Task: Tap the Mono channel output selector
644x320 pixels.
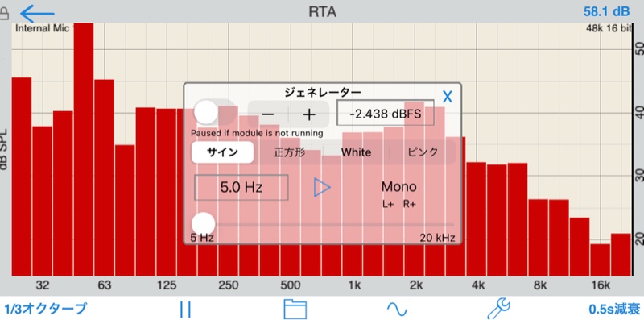Action: tap(398, 187)
